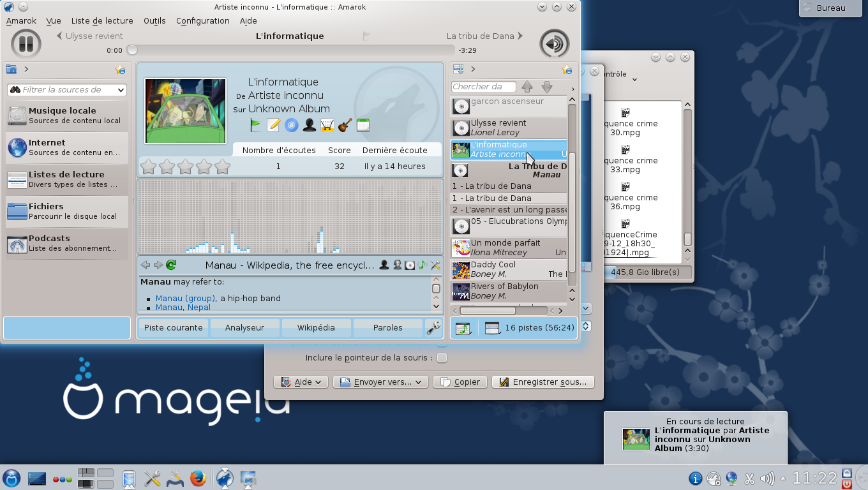Toggle the bookmark flag beside the track title
This screenshot has height=490, width=868.
click(x=366, y=36)
